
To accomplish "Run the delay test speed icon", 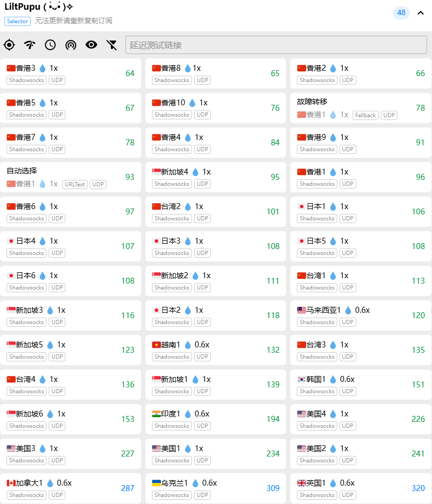I will click(30, 45).
